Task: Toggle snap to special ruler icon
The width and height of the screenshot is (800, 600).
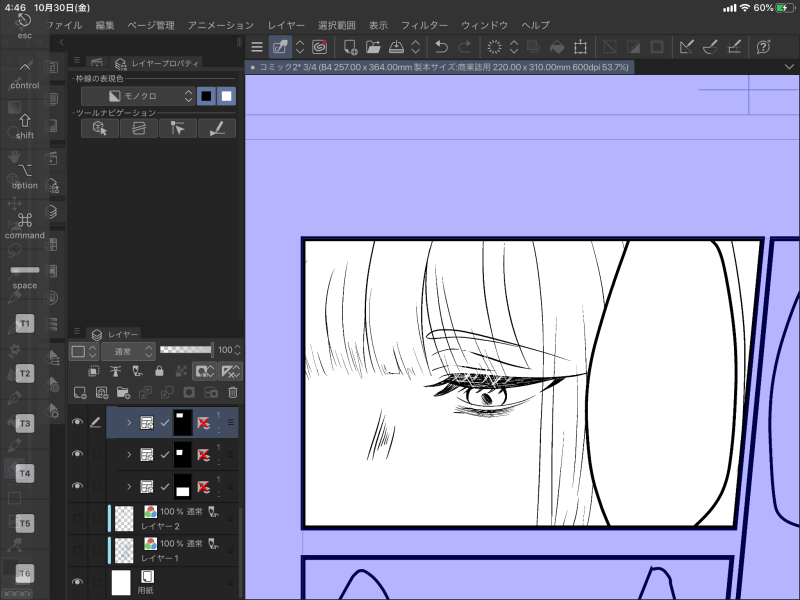Action: (710, 47)
